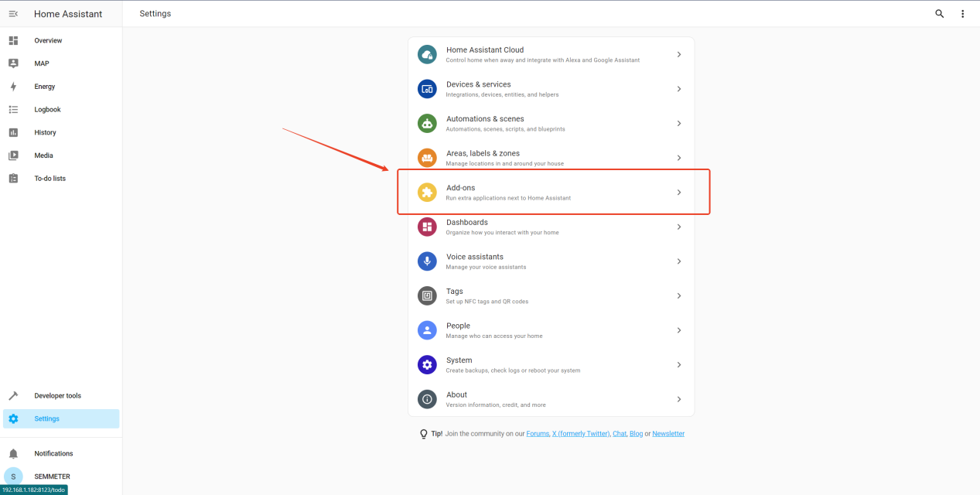This screenshot has width=980, height=495.
Task: Expand the Automations & scenes chevron
Action: tap(679, 123)
